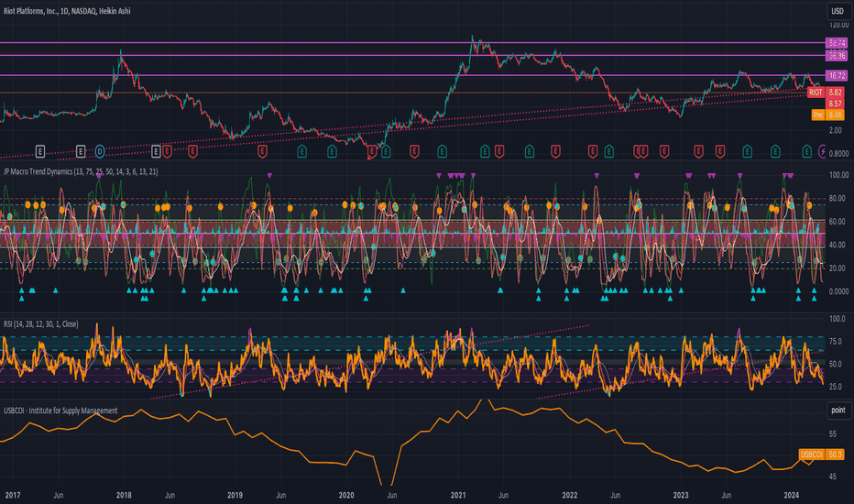Click the JP Macro Trend Dynamics legend
This screenshot has height=504, width=854.
click(x=81, y=171)
